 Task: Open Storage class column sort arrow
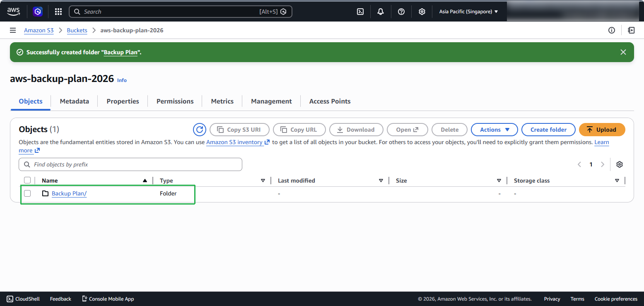point(617,181)
